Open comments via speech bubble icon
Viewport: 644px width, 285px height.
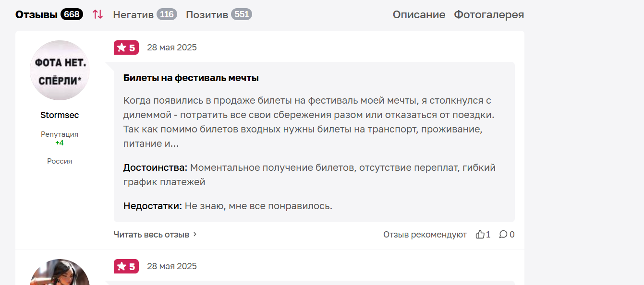(503, 235)
